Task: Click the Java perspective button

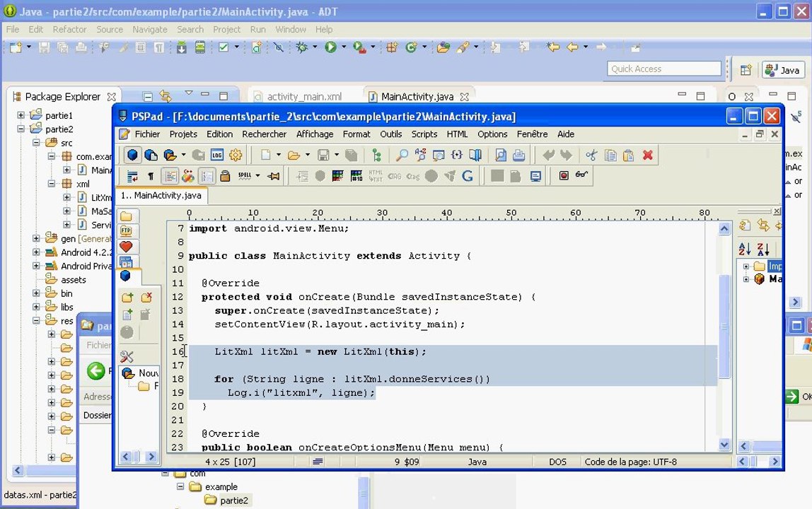Action: pyautogui.click(x=783, y=70)
